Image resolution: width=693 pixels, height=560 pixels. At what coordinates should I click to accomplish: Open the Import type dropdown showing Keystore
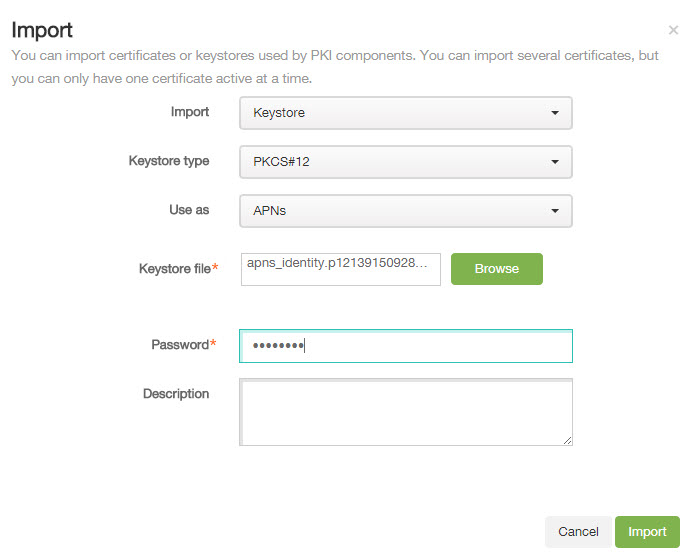[406, 113]
